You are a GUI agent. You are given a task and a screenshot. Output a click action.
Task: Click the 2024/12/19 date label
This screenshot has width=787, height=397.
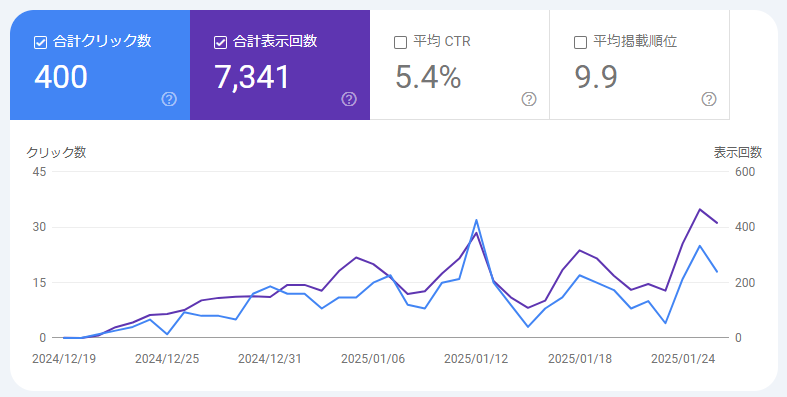(x=64, y=359)
